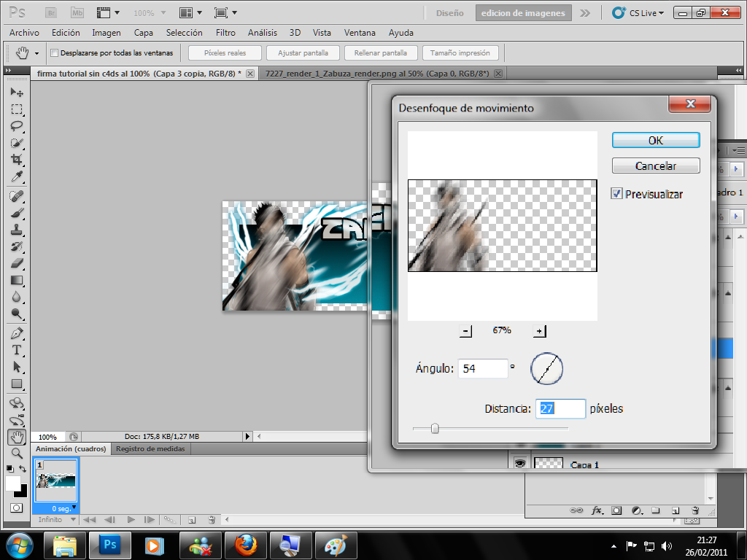Select the Pen tool
This screenshot has height=560, width=747.
click(x=17, y=333)
